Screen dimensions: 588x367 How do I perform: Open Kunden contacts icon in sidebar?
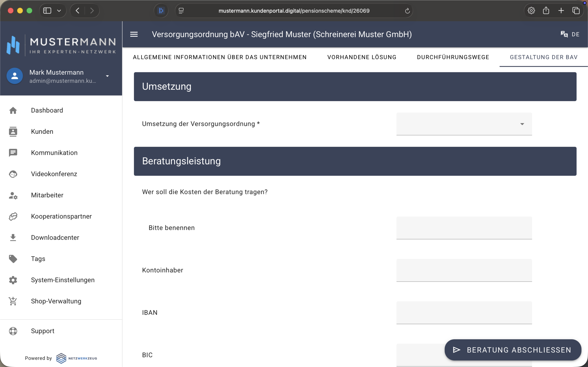click(x=13, y=132)
